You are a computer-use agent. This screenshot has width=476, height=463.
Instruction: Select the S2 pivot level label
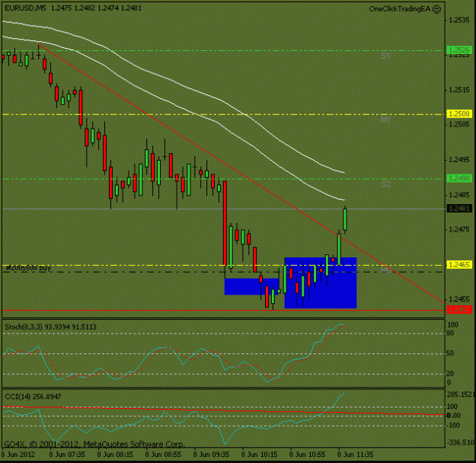point(386,184)
